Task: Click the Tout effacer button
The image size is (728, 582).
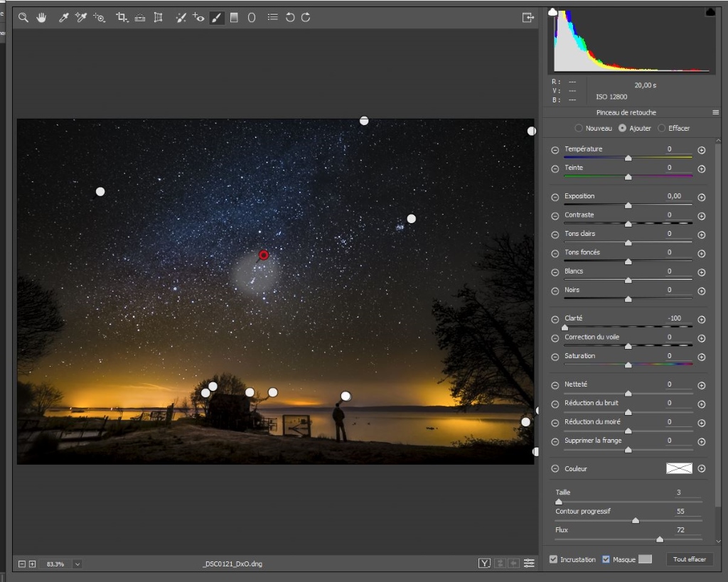Action: point(689,560)
